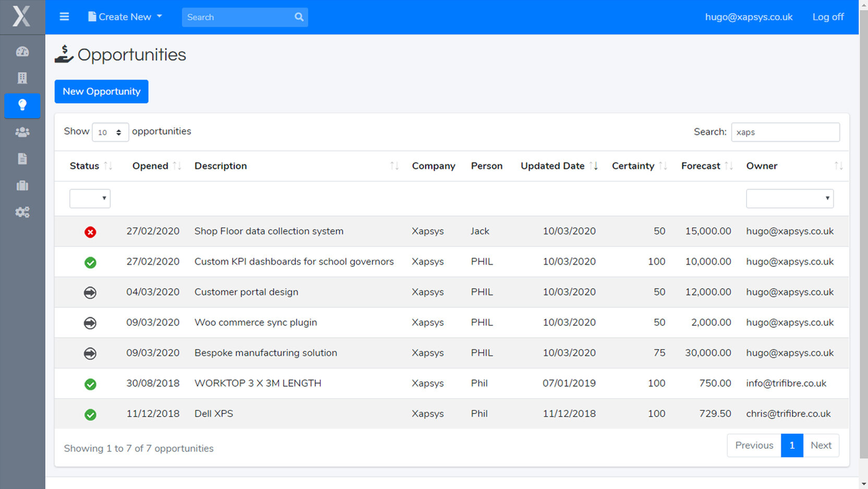Click the New Opportunity button

click(101, 92)
